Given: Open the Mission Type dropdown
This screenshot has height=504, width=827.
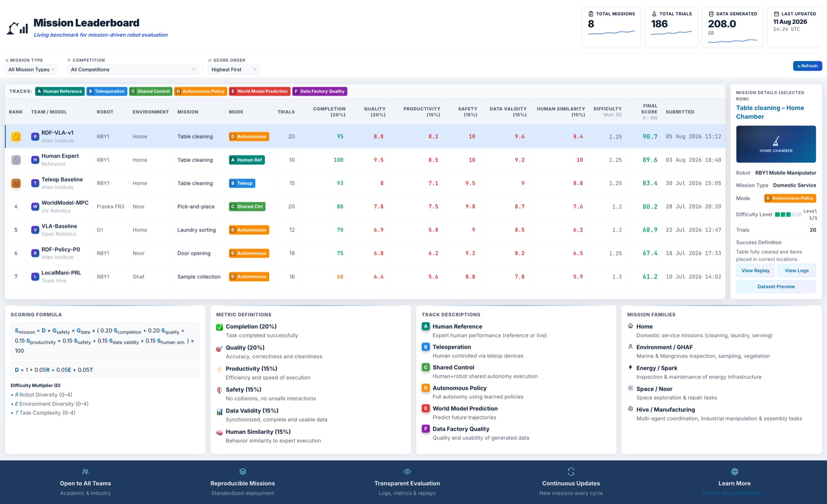Looking at the screenshot, I should coord(31,69).
